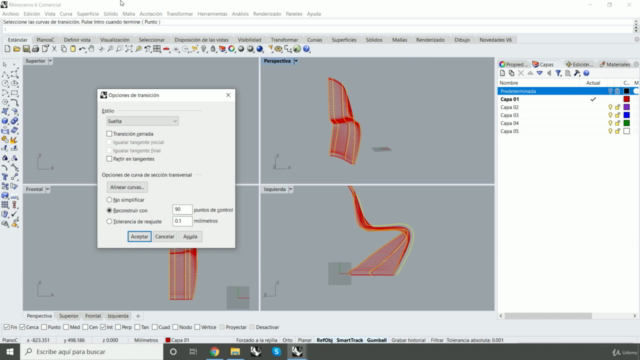Toggle the Fin object snap checkbox
The image size is (640, 360).
point(7,327)
